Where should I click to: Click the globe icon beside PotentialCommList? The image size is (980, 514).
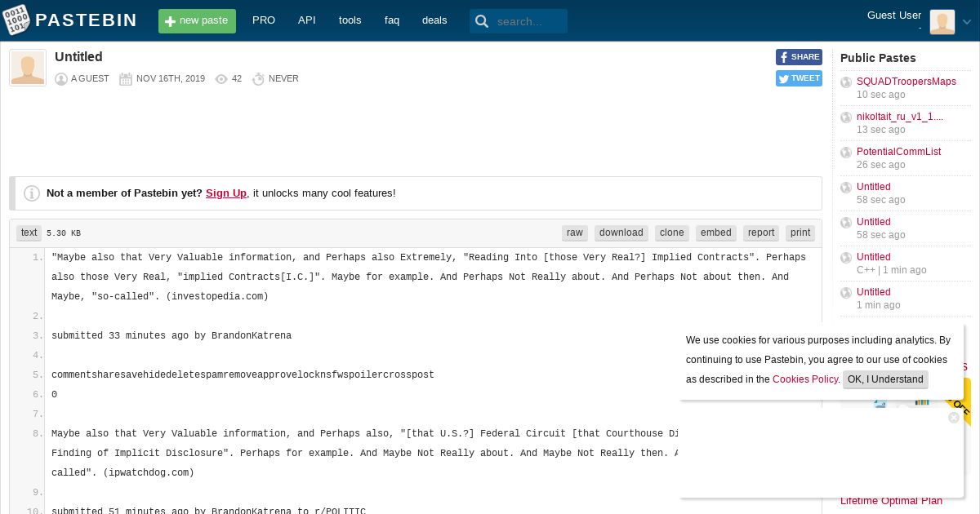(846, 153)
